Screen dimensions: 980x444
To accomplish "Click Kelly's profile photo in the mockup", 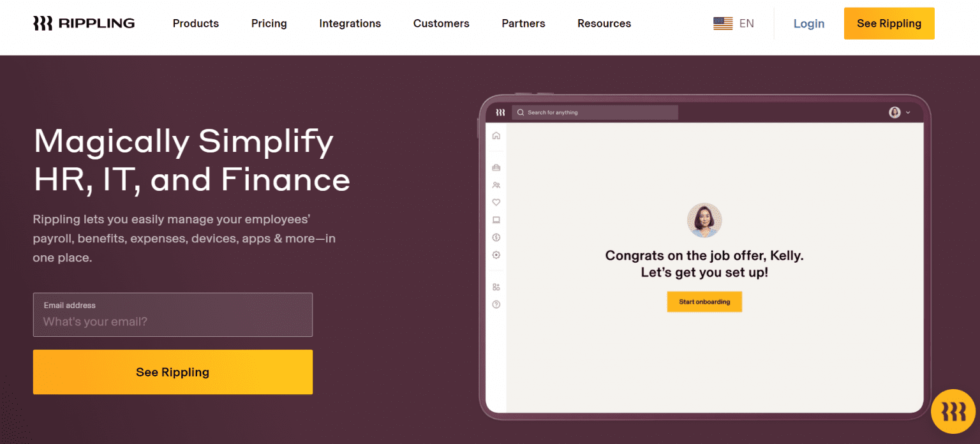I will tap(704, 221).
